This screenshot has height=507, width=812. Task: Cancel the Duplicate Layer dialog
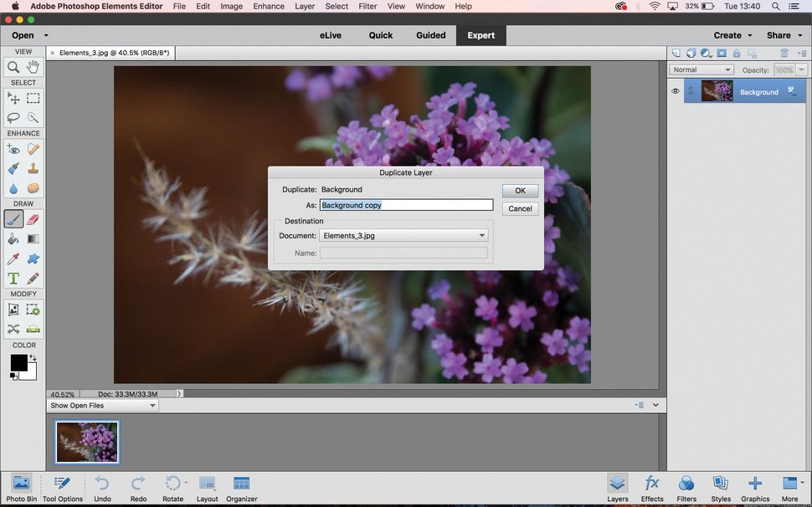click(520, 208)
